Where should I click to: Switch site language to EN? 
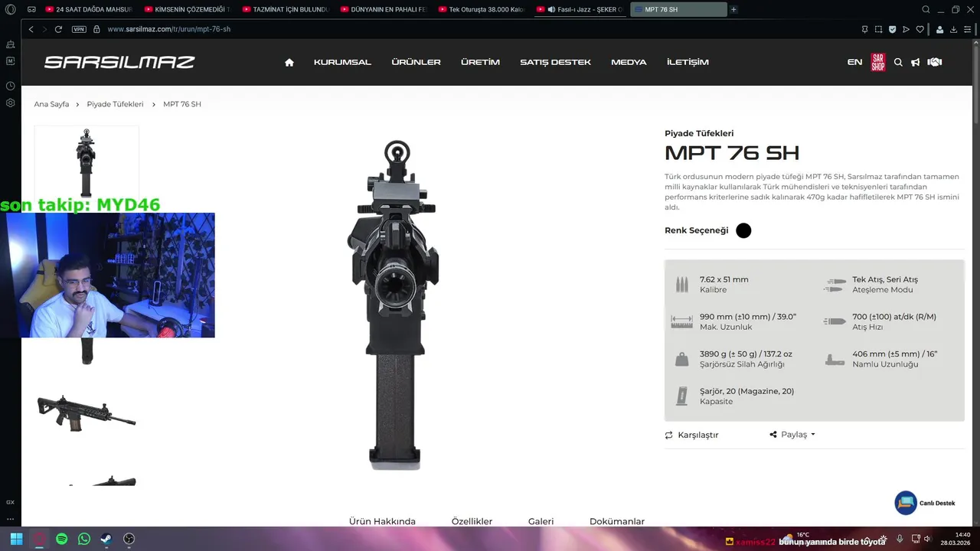854,62
